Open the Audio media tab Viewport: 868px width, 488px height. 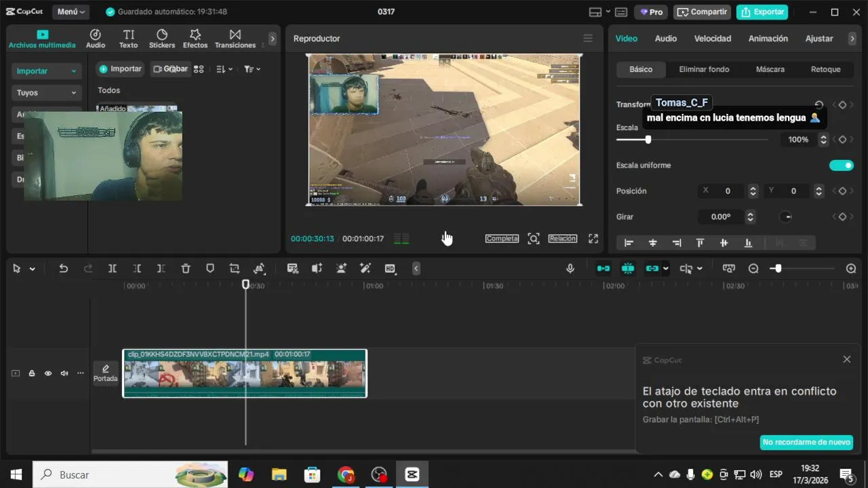(96, 39)
